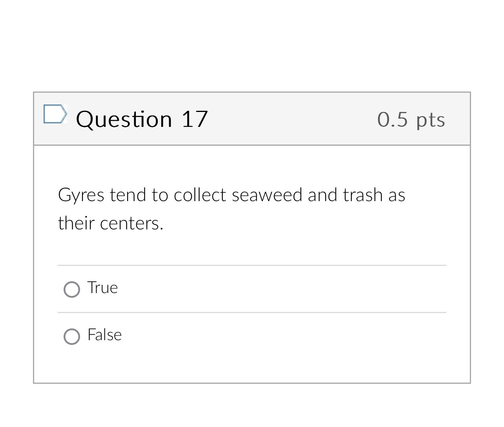Image resolution: width=504 pixels, height=427 pixels.
Task: Flag Question 17 for review
Action: (x=54, y=114)
